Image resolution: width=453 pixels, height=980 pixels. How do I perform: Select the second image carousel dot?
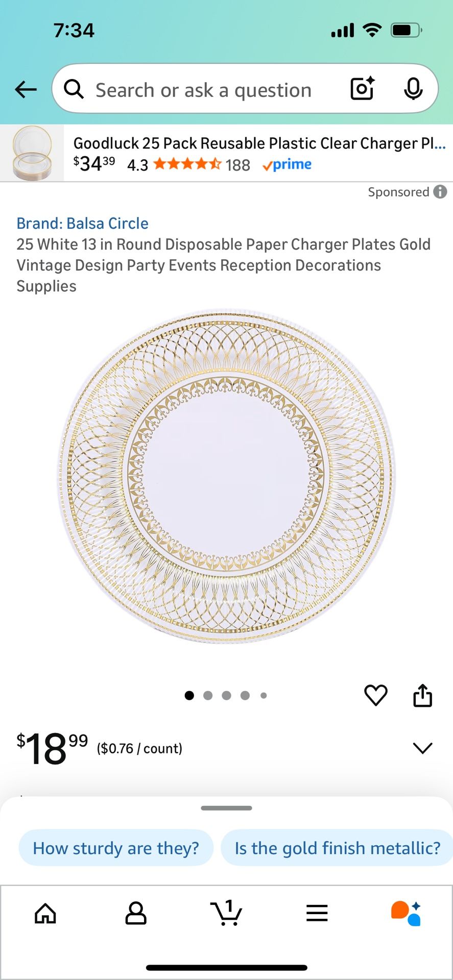[208, 695]
